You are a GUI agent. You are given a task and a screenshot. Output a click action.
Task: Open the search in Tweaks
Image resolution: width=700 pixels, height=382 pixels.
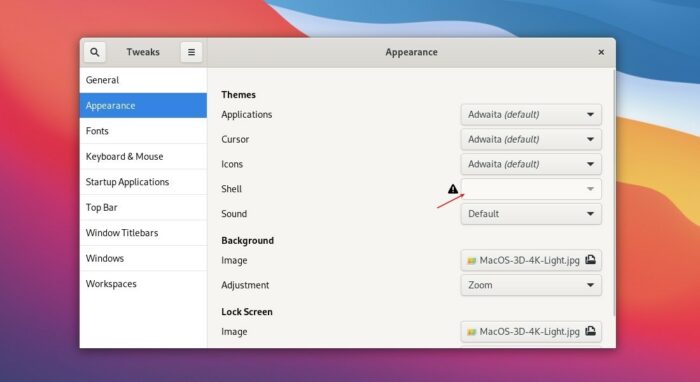point(95,52)
